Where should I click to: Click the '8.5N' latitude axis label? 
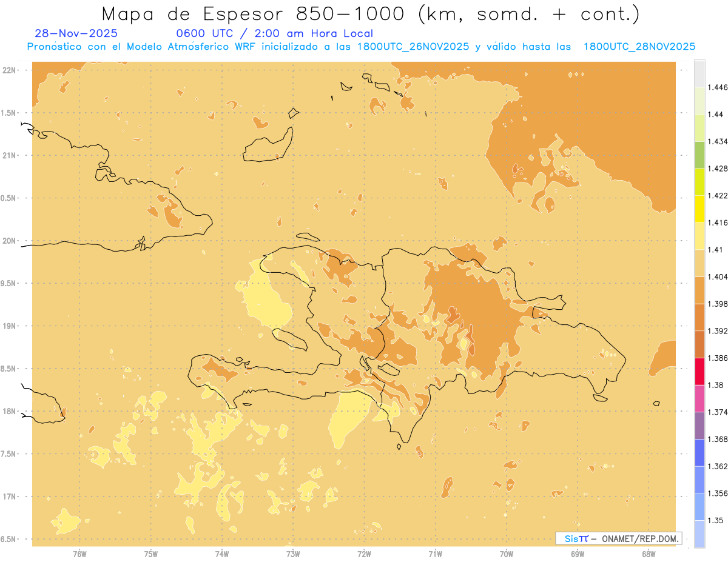[8, 369]
